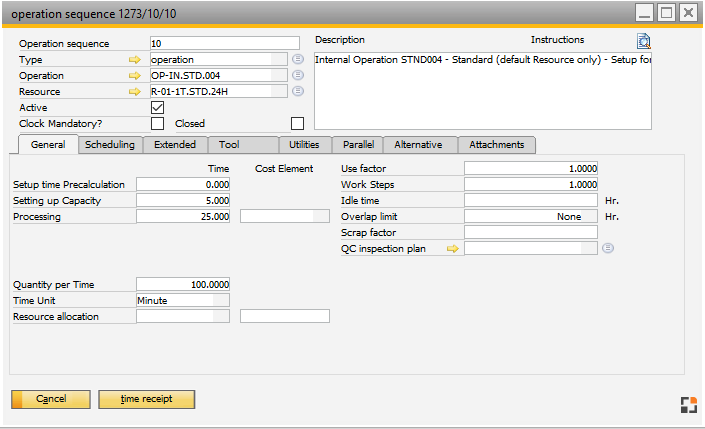
Task: Uncheck the Active checkbox
Action: pyautogui.click(x=157, y=108)
